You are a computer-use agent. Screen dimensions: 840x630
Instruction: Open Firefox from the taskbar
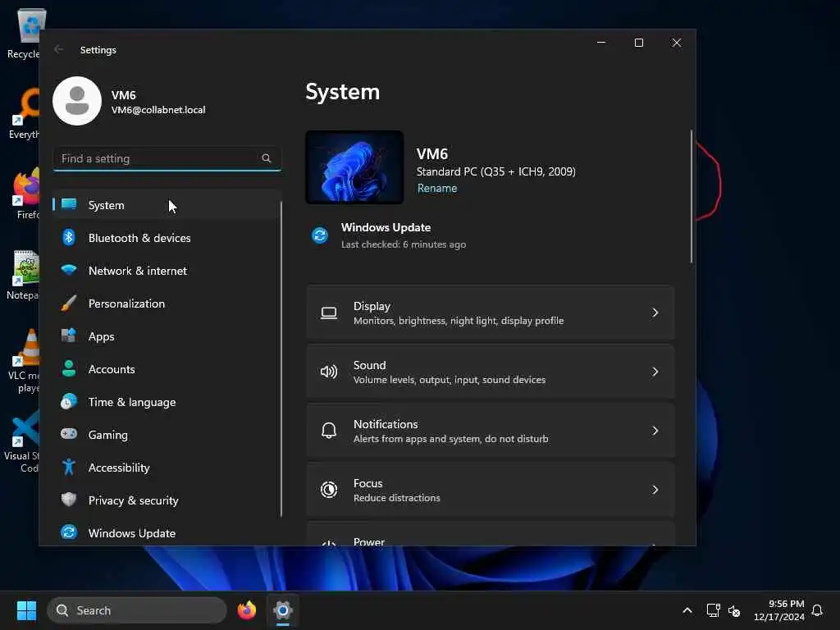pos(247,610)
